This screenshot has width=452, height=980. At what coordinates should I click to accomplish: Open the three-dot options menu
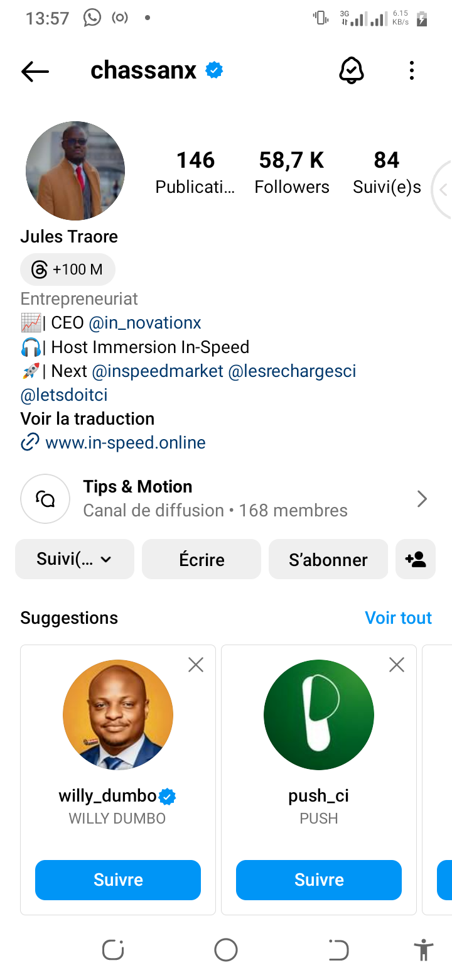tap(412, 70)
